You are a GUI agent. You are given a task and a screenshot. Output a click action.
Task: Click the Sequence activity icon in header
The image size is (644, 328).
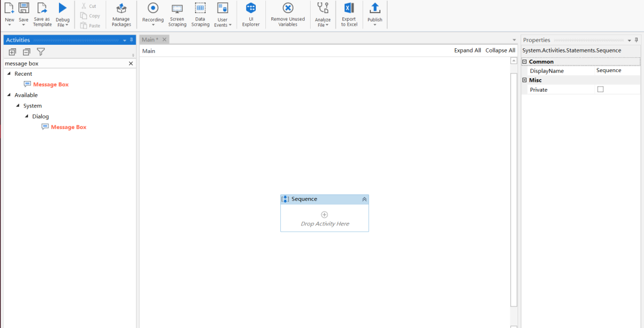[286, 199]
